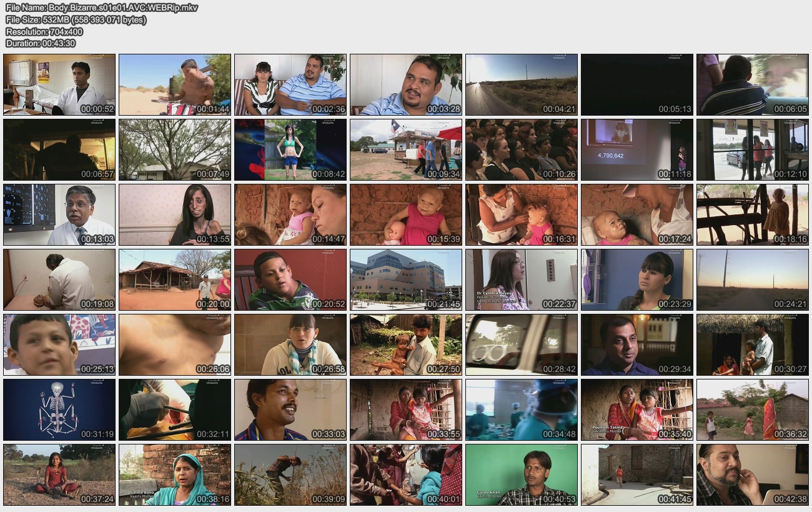Open the surgery frame at 00:34:48
Screen dimensions: 812x512
(522, 409)
